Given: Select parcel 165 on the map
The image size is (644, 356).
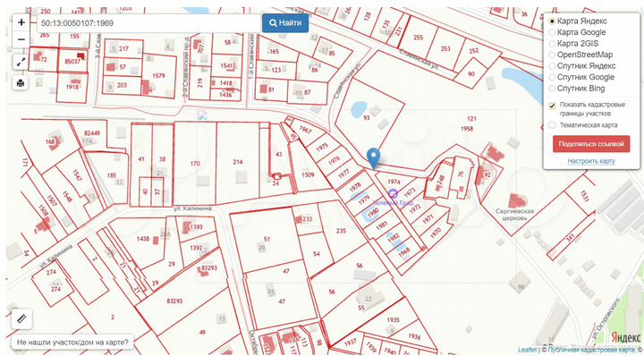Looking at the screenshot, I should coord(274,51).
